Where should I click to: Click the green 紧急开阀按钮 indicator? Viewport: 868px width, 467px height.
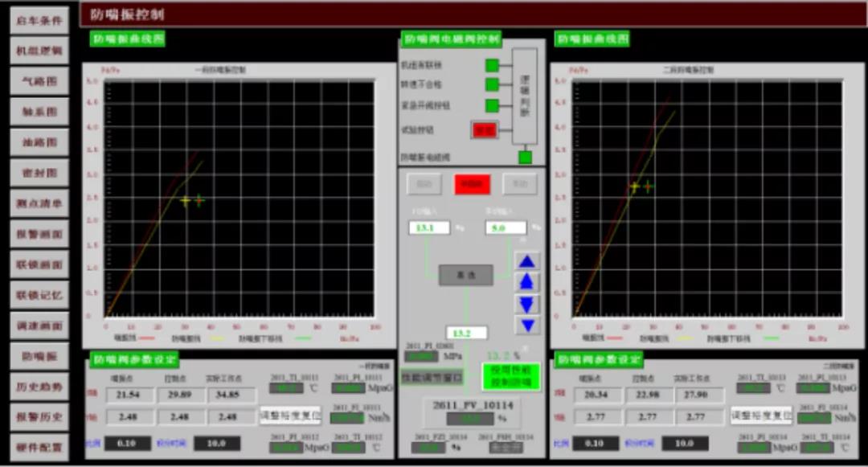click(x=492, y=105)
